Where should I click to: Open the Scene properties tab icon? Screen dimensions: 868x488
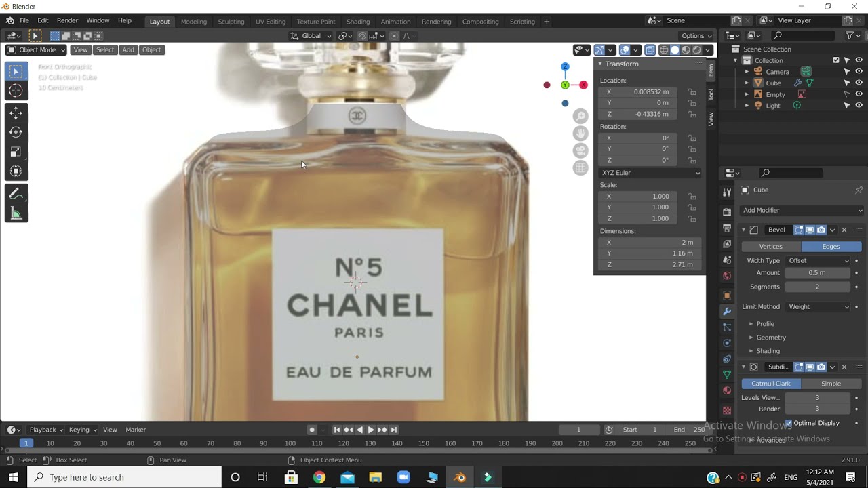tap(727, 260)
